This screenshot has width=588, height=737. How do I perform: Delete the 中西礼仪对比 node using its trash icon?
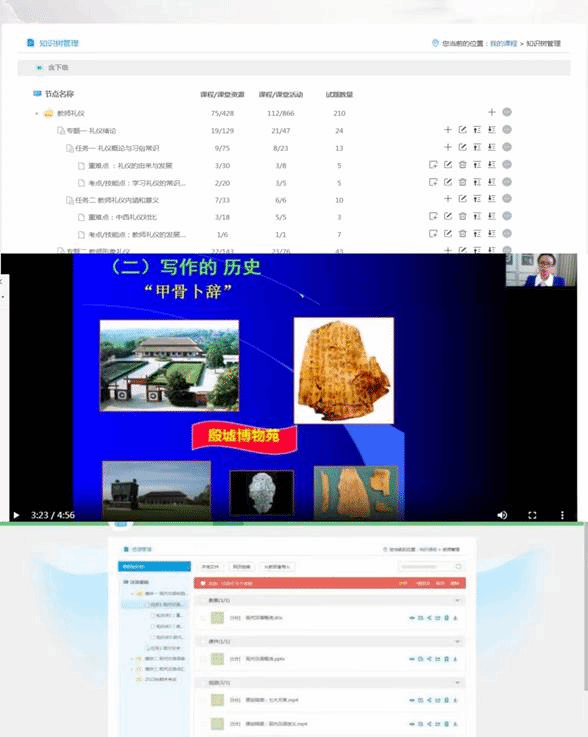click(463, 216)
